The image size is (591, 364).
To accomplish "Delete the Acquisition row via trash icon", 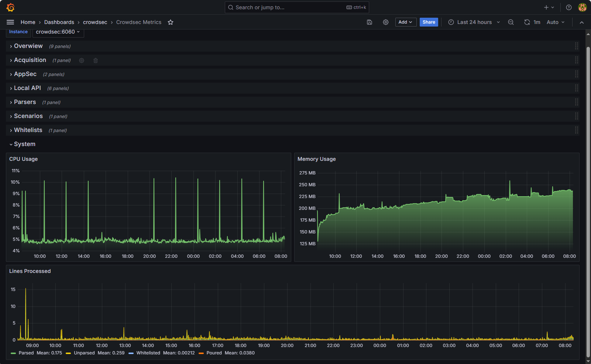I will (96, 60).
